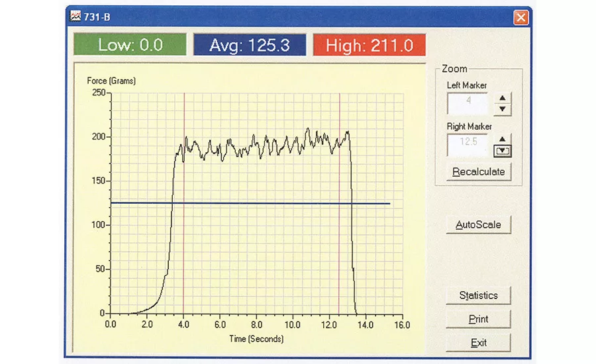The height and width of the screenshot is (364, 596).
Task: Print the force graph
Action: tap(478, 319)
